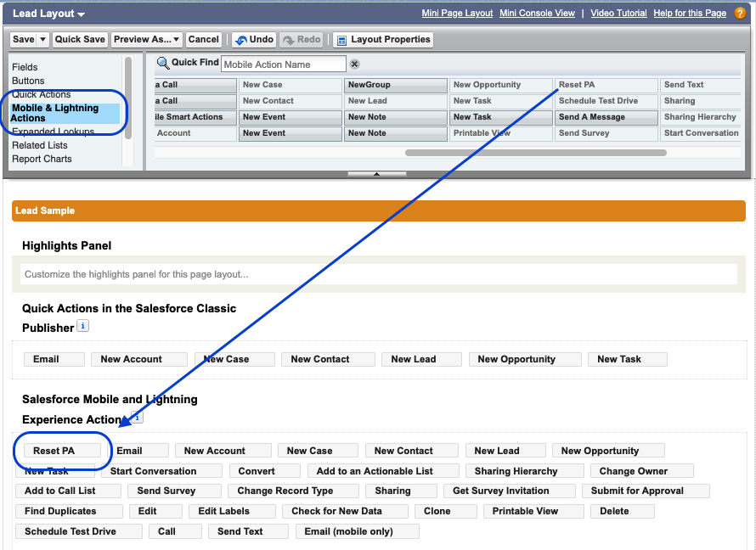Click the Redo button
The image size is (756, 550).
pos(302,40)
